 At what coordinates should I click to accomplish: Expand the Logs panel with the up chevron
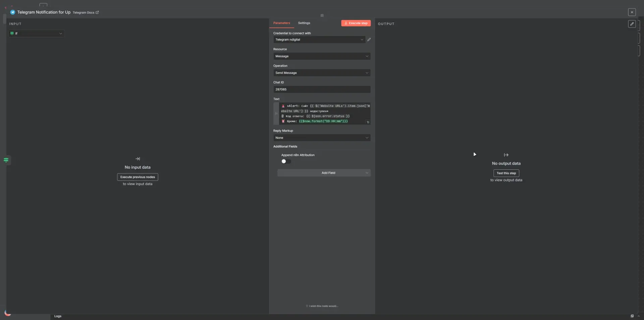click(x=639, y=316)
